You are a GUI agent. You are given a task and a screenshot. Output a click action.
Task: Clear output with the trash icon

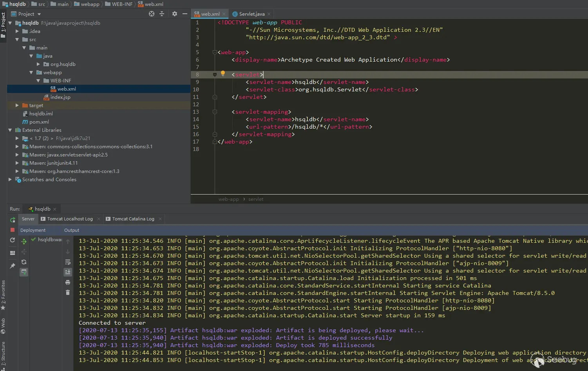pyautogui.click(x=68, y=292)
